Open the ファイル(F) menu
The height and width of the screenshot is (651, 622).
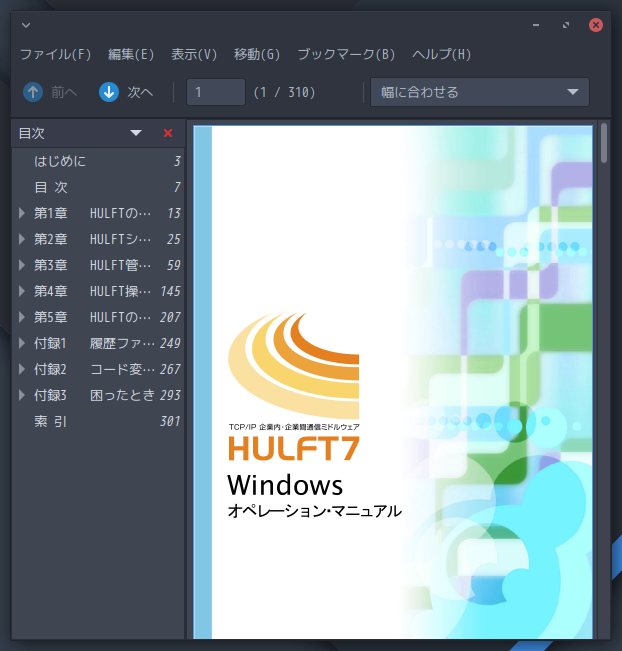point(55,54)
